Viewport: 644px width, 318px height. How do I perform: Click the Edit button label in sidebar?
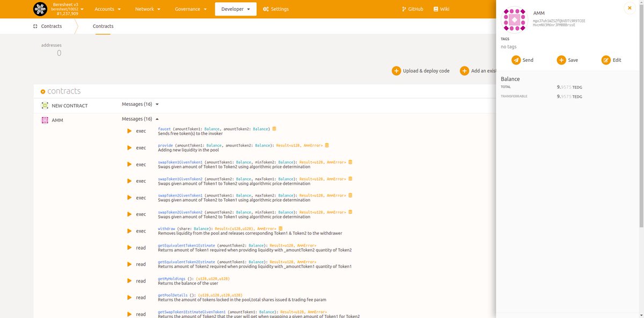click(x=617, y=60)
